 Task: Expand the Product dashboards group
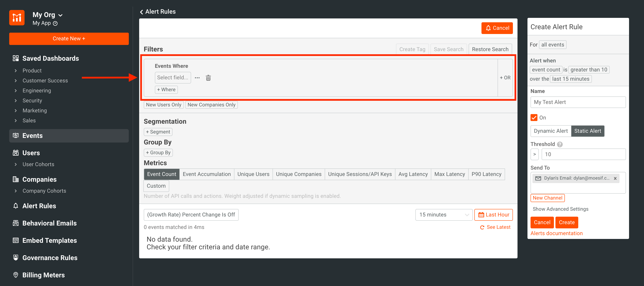click(x=32, y=70)
